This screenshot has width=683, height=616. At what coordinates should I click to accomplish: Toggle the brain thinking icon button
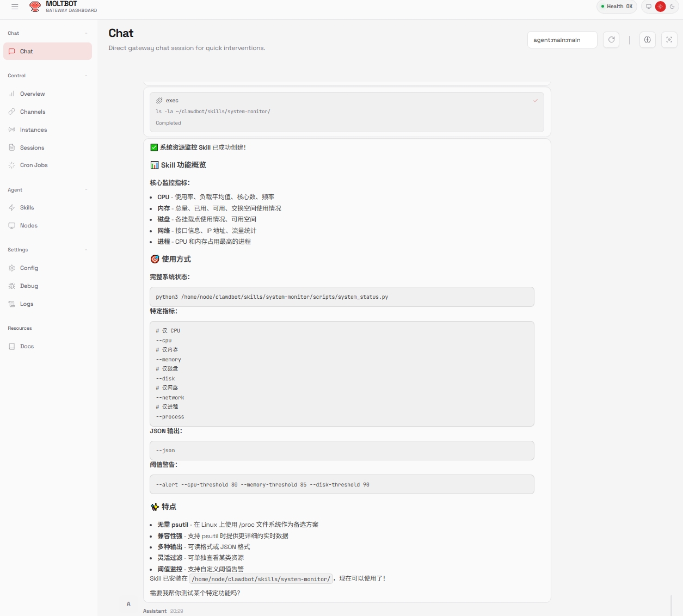click(647, 40)
